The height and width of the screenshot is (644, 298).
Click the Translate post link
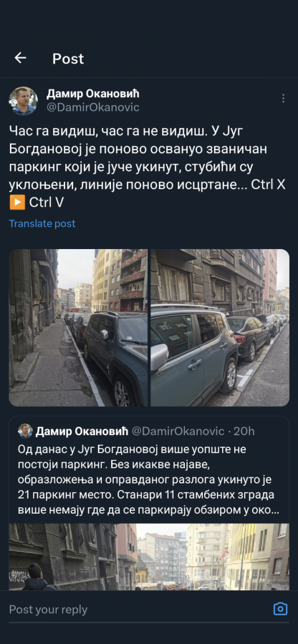(42, 223)
